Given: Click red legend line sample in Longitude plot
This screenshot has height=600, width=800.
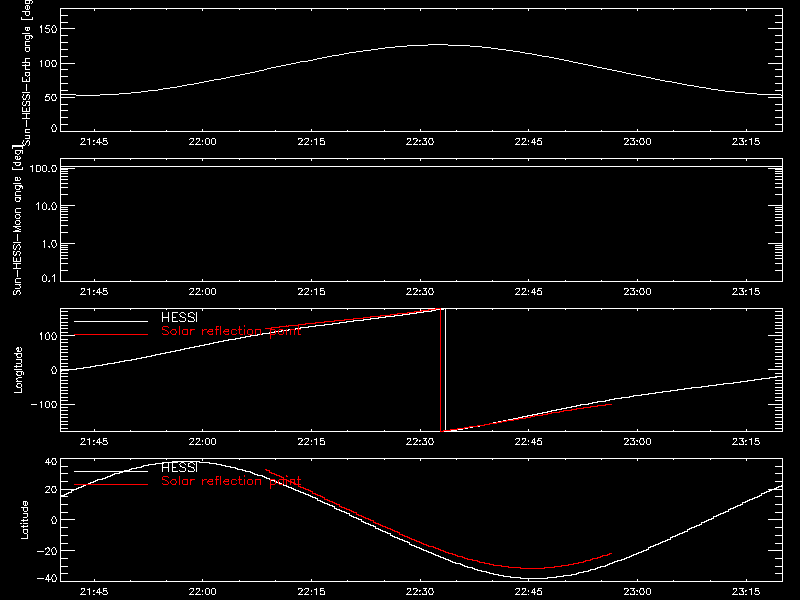Looking at the screenshot, I should coord(111,335).
